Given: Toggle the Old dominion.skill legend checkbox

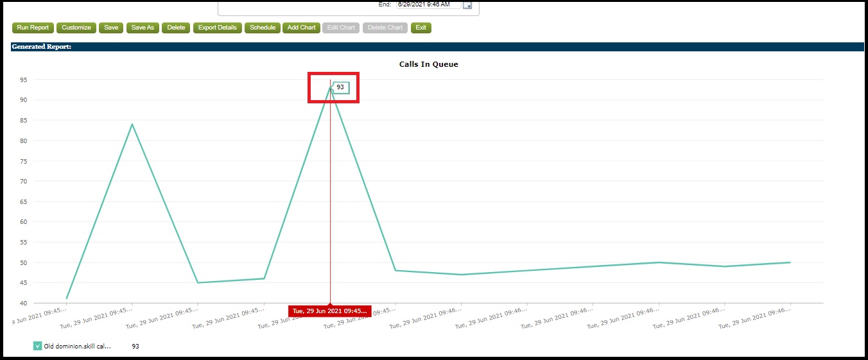Looking at the screenshot, I should (37, 346).
